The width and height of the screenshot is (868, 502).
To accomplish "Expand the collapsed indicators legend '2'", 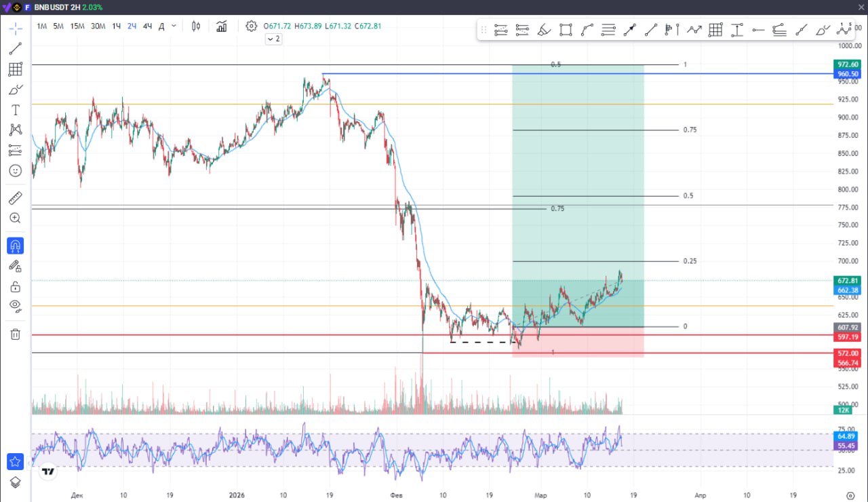I will point(273,39).
